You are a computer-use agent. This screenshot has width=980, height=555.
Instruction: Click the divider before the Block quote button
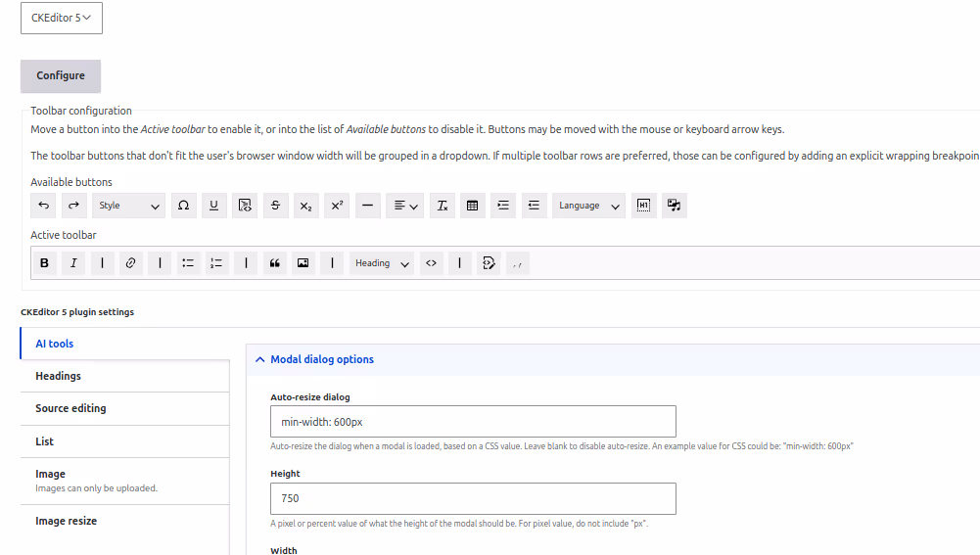[246, 263]
